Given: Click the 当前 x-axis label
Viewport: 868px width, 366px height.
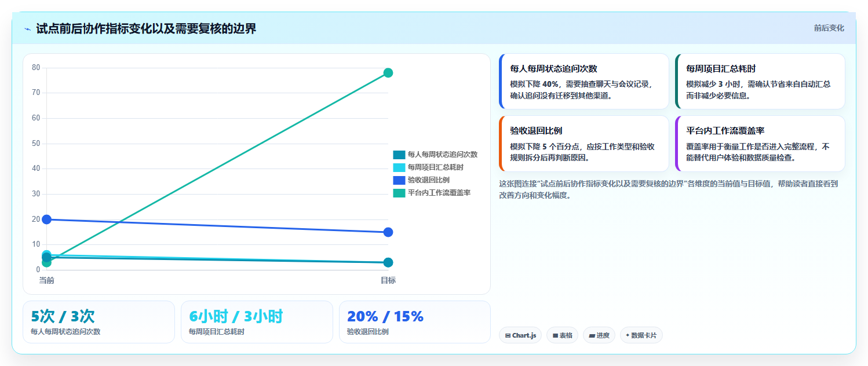Looking at the screenshot, I should click(x=47, y=280).
